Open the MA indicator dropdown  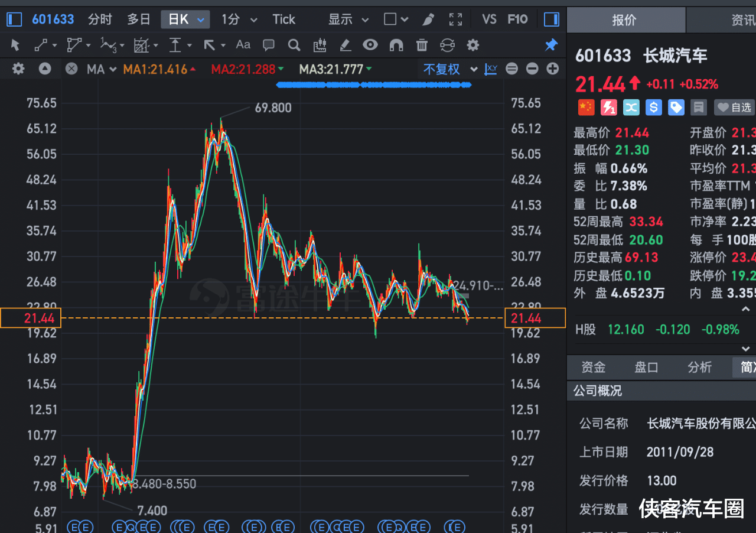pos(102,70)
